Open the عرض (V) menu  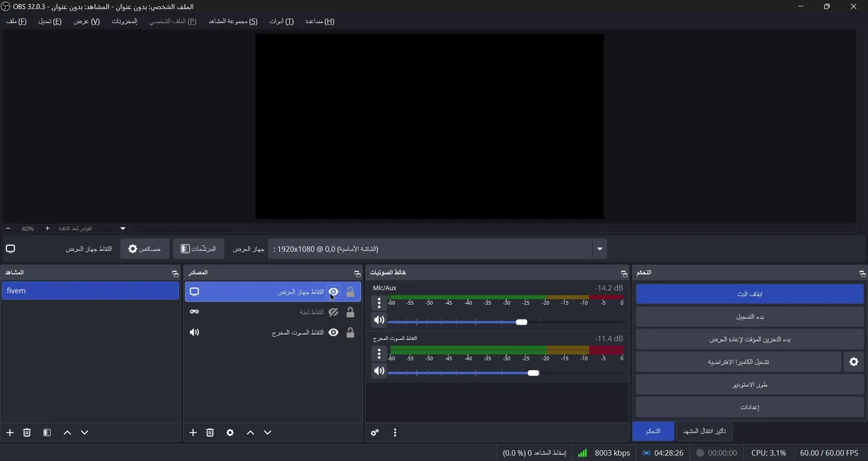click(86, 21)
